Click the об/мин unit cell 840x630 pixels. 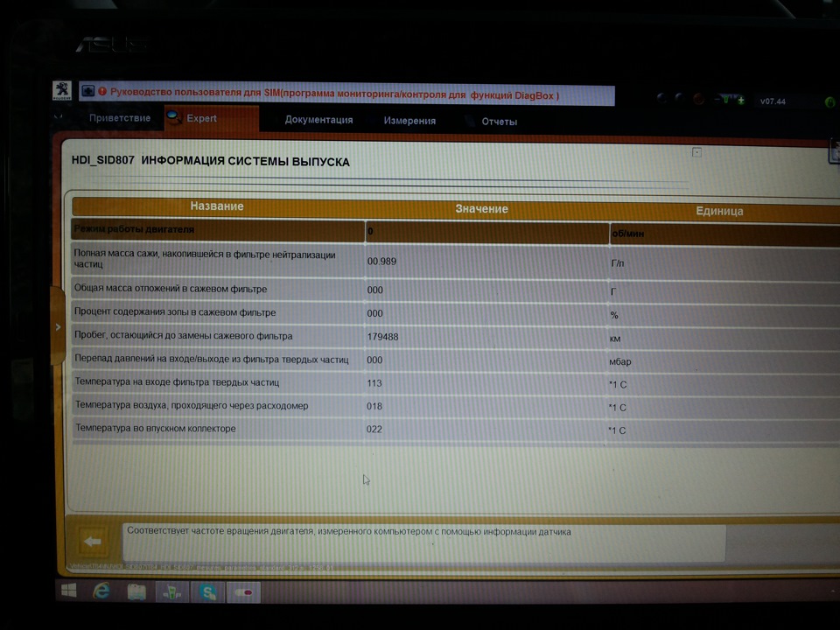point(628,234)
